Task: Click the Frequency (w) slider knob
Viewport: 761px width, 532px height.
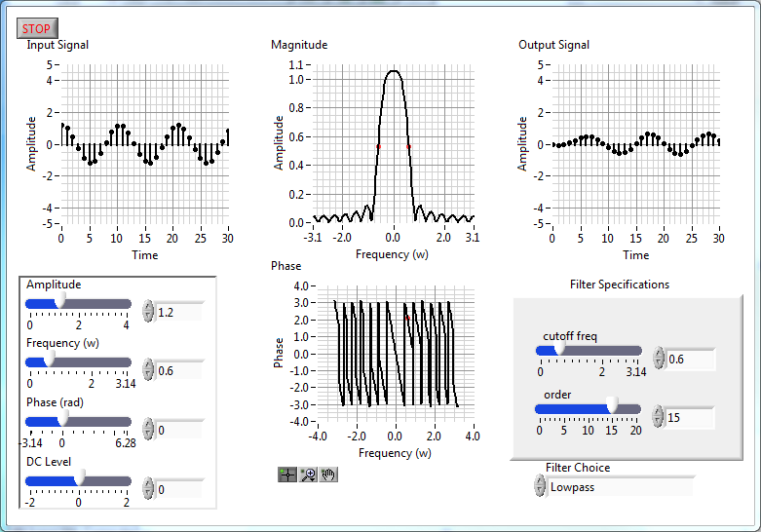Action: [48, 361]
